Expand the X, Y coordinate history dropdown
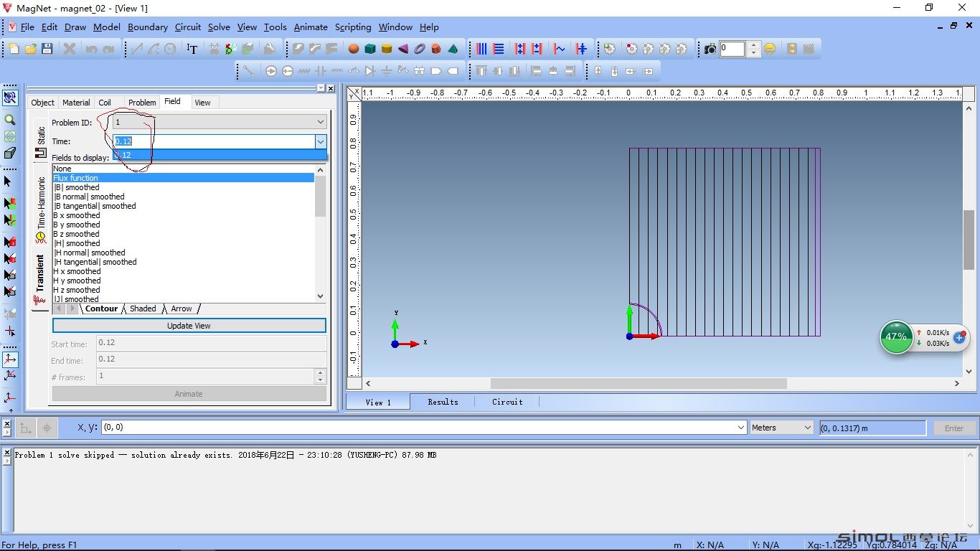This screenshot has height=551, width=980. (741, 428)
